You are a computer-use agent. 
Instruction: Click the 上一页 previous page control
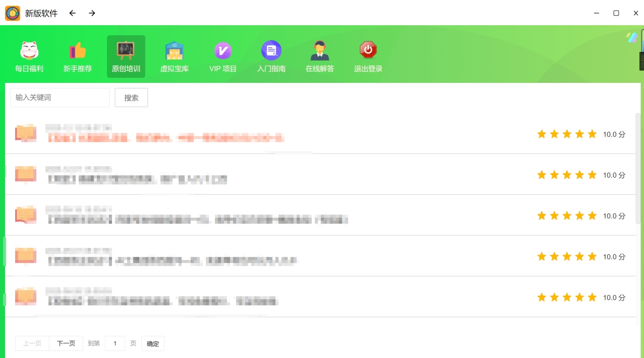tap(32, 343)
